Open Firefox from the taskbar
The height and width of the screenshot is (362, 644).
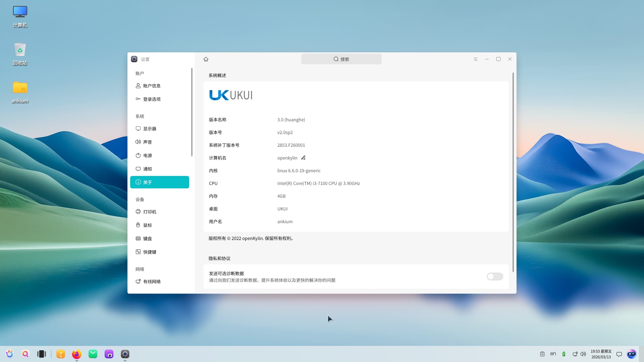tap(77, 354)
